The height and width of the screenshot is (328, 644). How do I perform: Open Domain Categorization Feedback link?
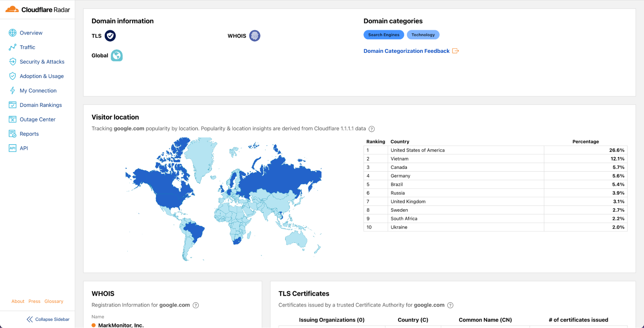coord(406,51)
